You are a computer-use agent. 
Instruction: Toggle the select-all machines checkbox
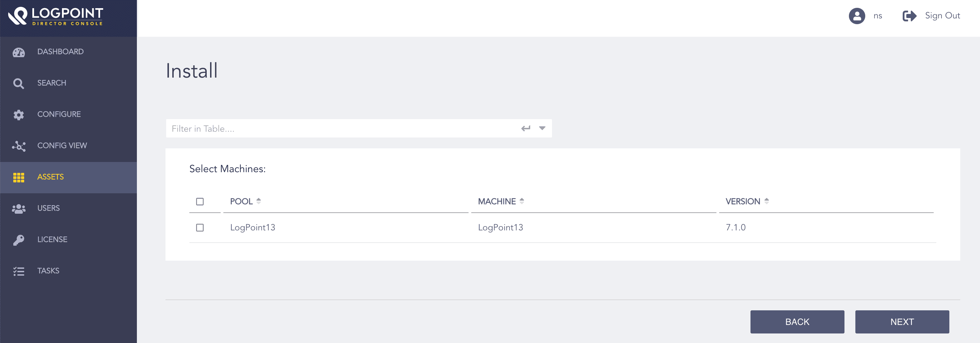click(x=200, y=201)
